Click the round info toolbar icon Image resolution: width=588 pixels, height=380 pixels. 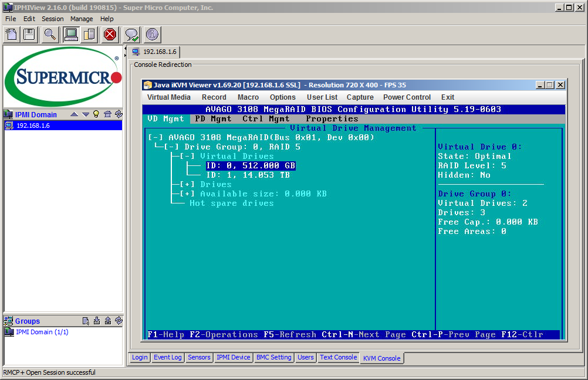(152, 35)
